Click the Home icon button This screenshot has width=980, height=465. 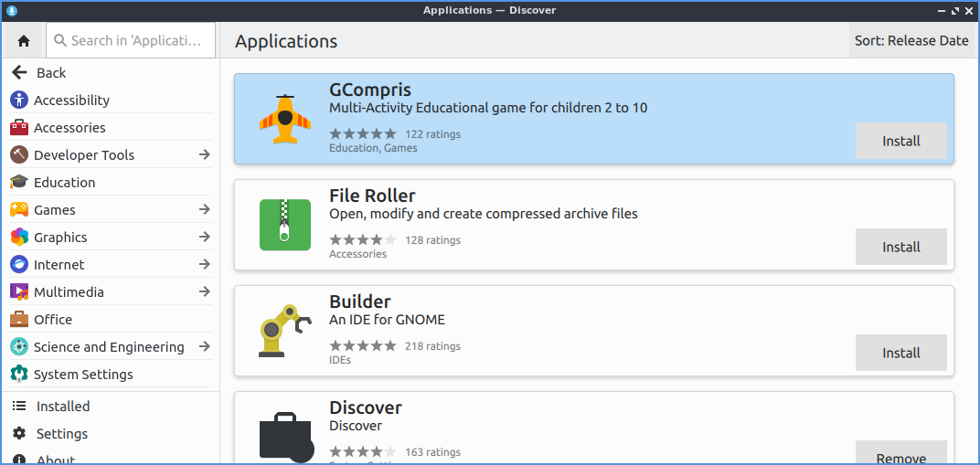[x=24, y=40]
